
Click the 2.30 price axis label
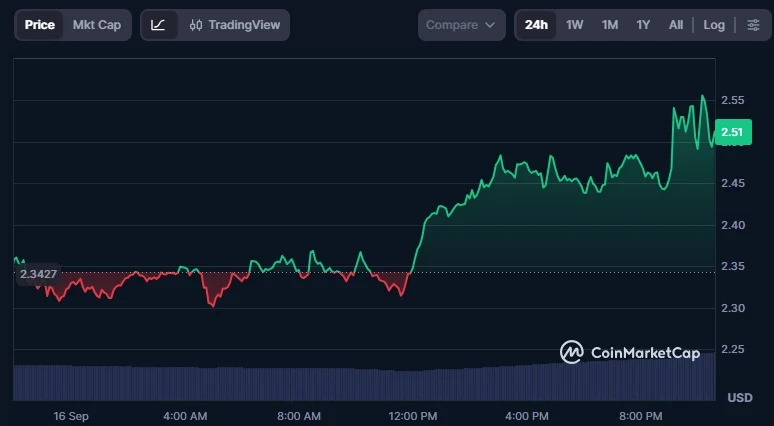[x=733, y=308]
